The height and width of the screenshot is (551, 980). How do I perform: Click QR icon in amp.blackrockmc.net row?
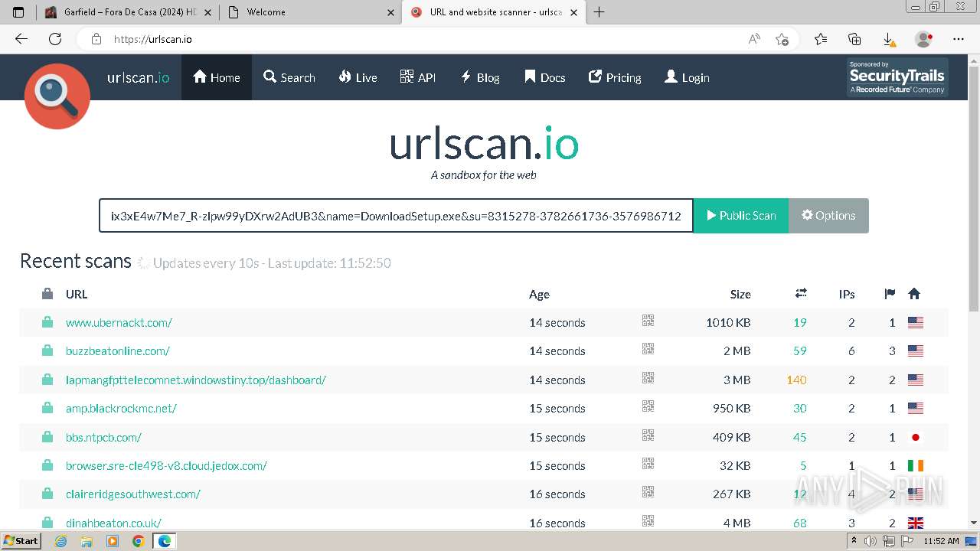648,407
